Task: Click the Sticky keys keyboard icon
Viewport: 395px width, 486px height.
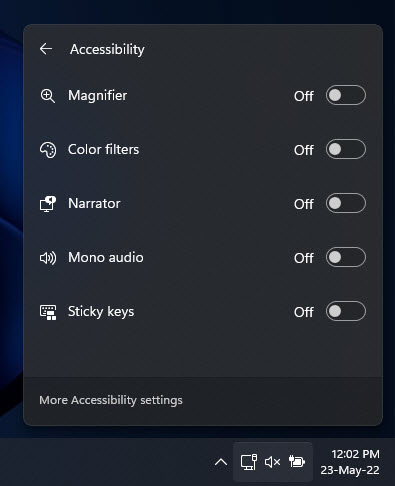Action: tap(48, 312)
